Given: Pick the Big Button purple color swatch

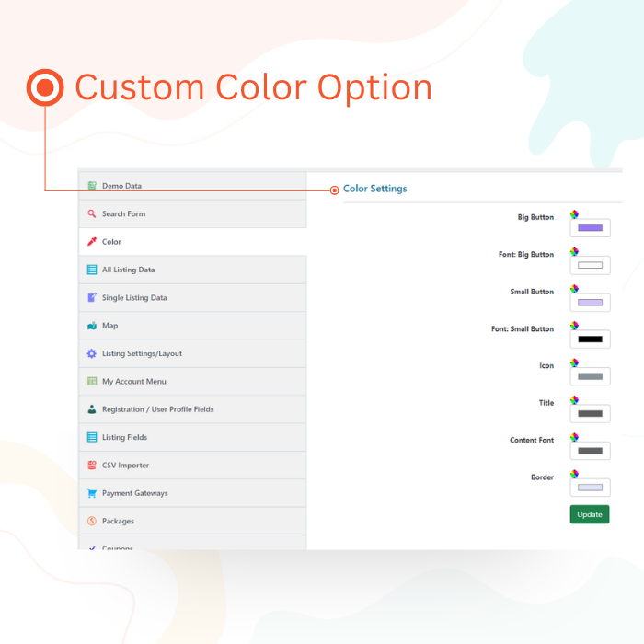Looking at the screenshot, I should click(590, 228).
